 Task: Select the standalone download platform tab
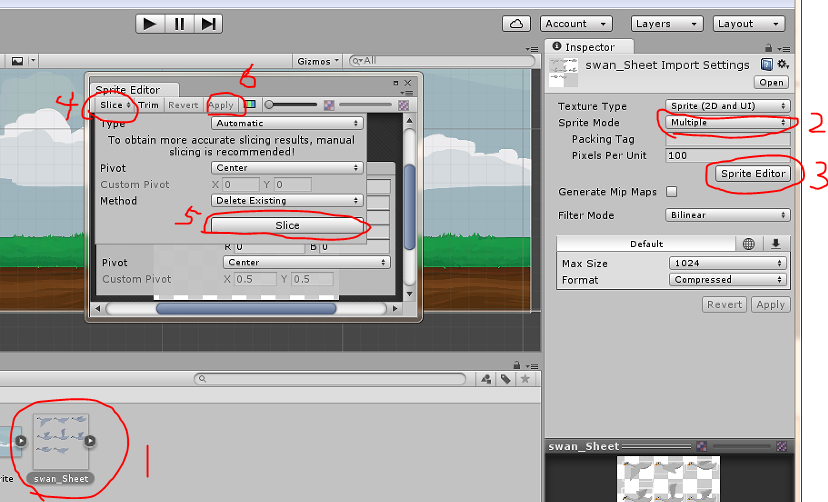(x=776, y=244)
